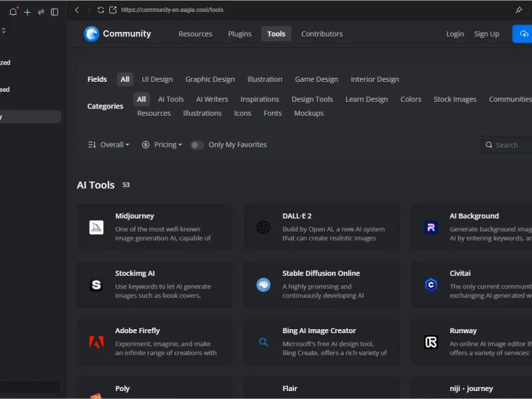Open the Stable Diffusion Online title
This screenshot has height=399, width=532.
pyautogui.click(x=321, y=273)
